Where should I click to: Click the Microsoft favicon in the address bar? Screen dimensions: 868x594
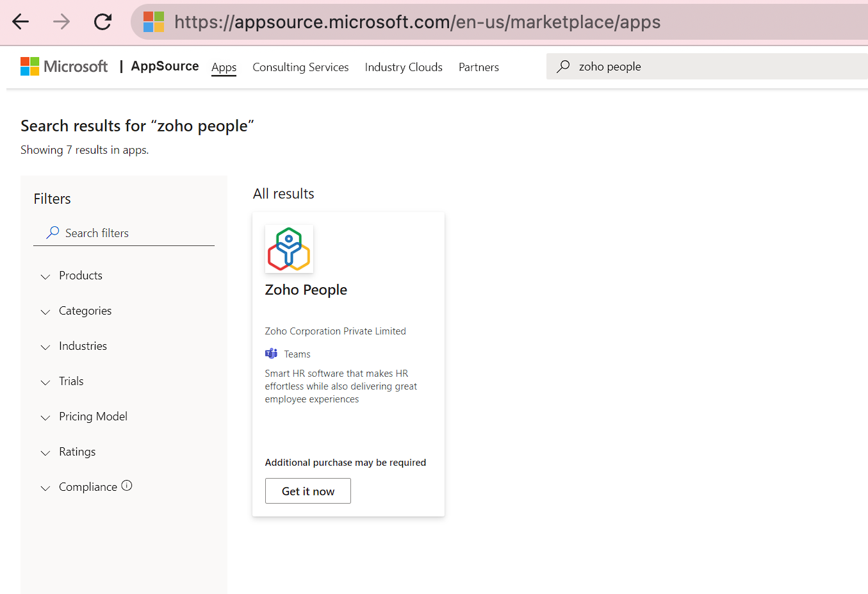click(154, 22)
